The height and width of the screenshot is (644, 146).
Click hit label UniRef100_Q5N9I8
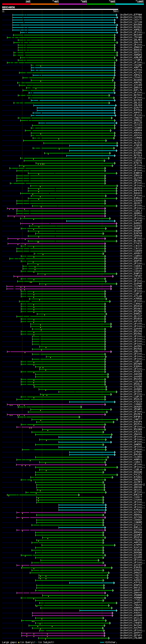(x=131, y=47)
